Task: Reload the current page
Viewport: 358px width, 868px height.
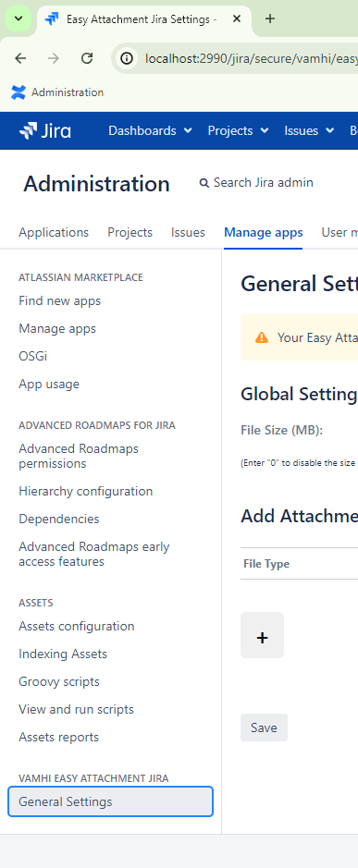Action: (87, 58)
